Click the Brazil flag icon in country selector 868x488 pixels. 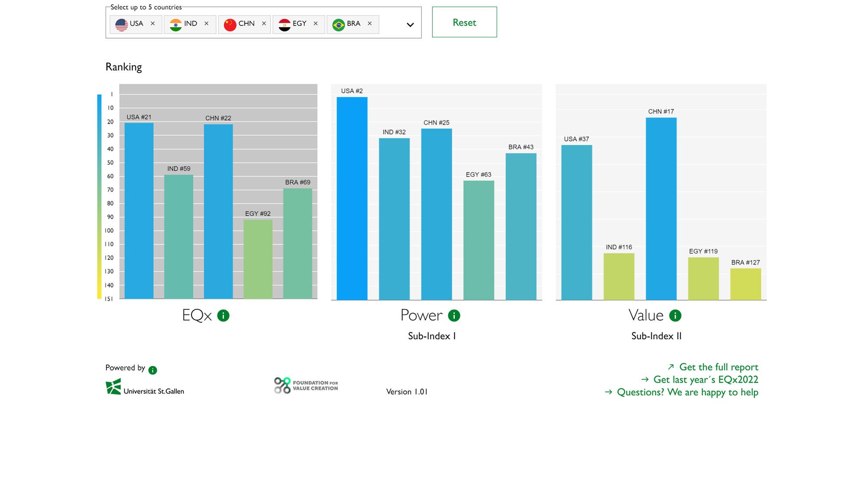point(338,24)
